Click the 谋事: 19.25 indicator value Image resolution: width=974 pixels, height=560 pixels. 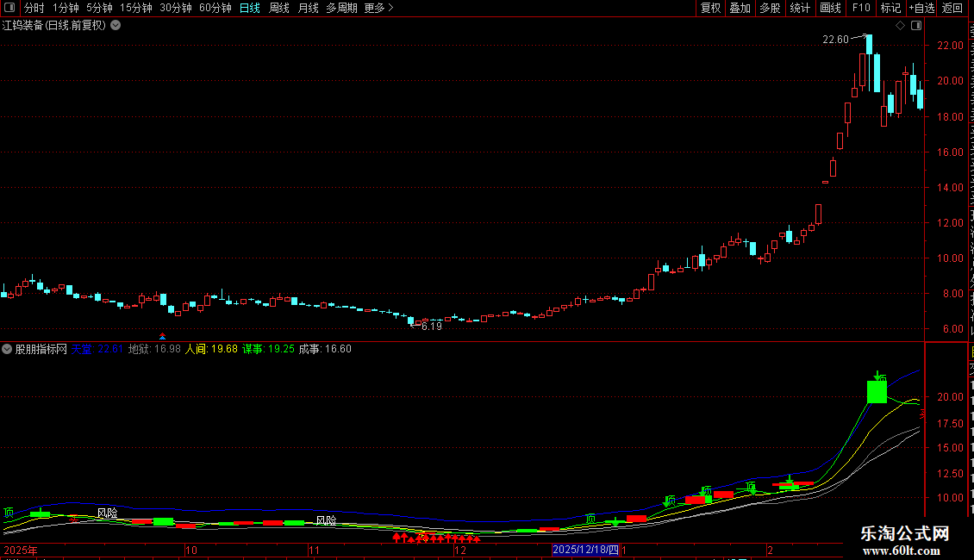click(x=268, y=349)
